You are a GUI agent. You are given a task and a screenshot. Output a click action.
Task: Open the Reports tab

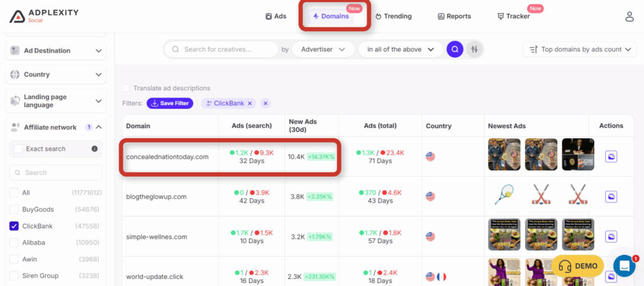pyautogui.click(x=454, y=16)
